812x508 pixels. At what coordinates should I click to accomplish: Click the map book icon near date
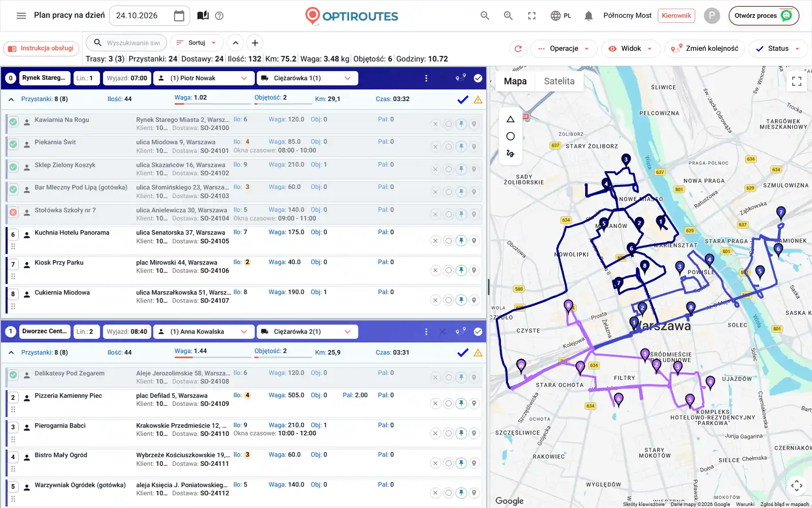pos(203,16)
